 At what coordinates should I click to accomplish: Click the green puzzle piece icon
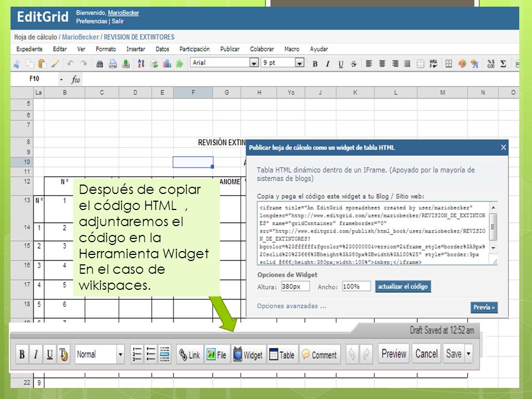pos(180,63)
